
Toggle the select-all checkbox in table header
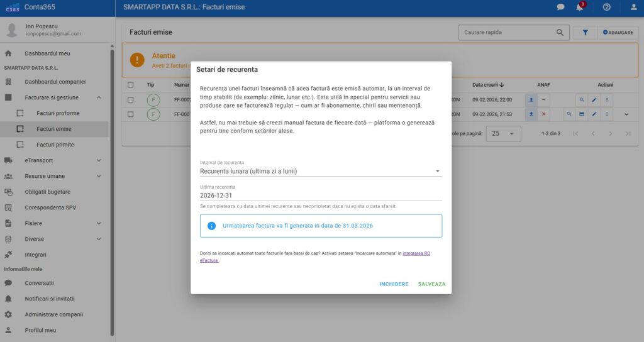tap(130, 85)
